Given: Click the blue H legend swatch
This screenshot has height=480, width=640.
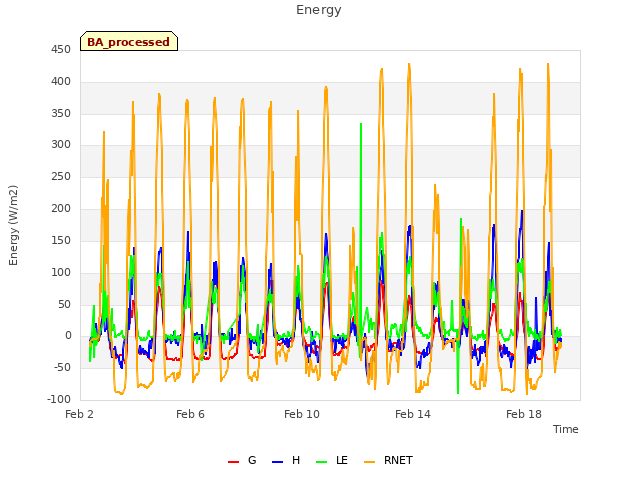Looking at the screenshot, I should coord(277,462).
